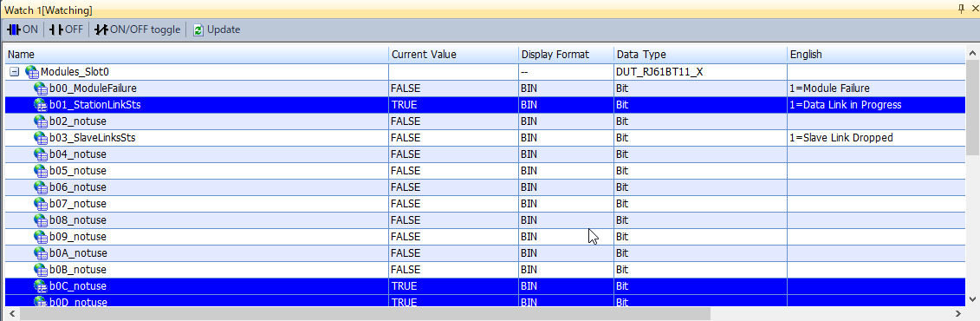Screen dimensions: 980x321
Task: Click the b0C_notuse variable icon
Action: (41, 286)
